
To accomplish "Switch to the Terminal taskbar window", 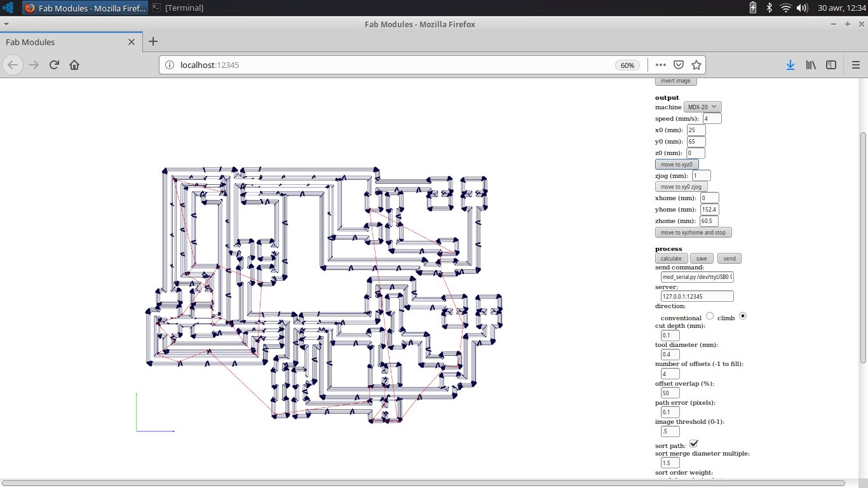I will pyautogui.click(x=178, y=8).
